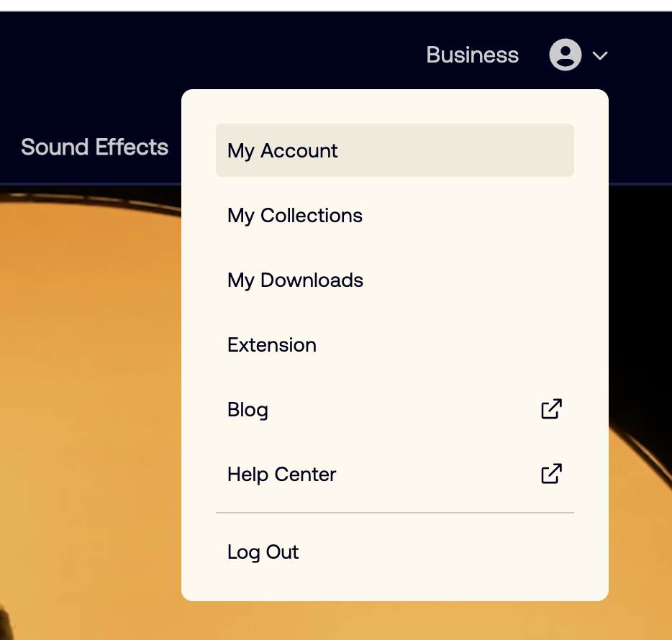Open the Business page link
The image size is (672, 640).
pos(472,55)
